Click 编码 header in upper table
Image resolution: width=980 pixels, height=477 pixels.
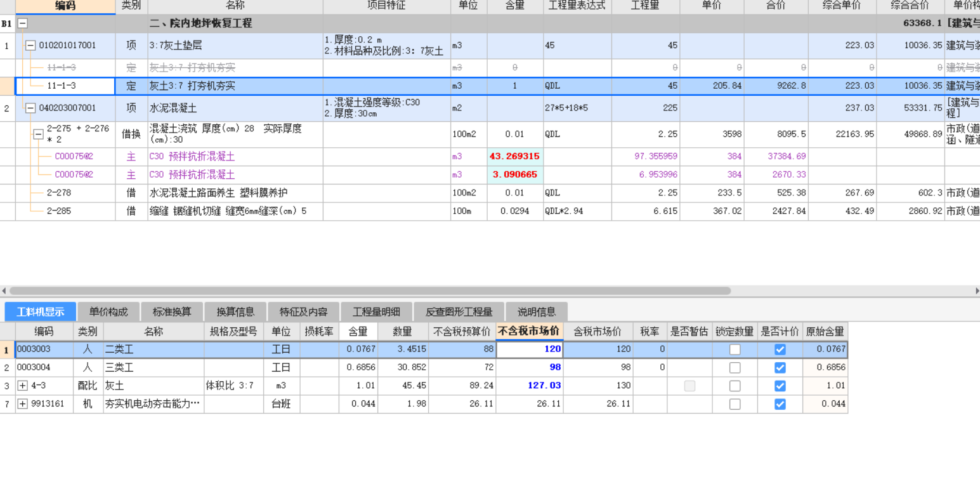(65, 6)
